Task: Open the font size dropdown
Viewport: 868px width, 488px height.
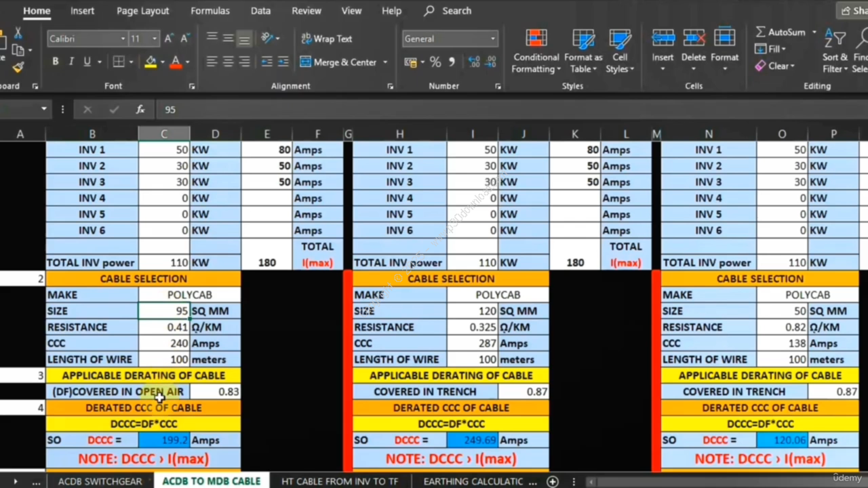Action: pyautogui.click(x=155, y=39)
